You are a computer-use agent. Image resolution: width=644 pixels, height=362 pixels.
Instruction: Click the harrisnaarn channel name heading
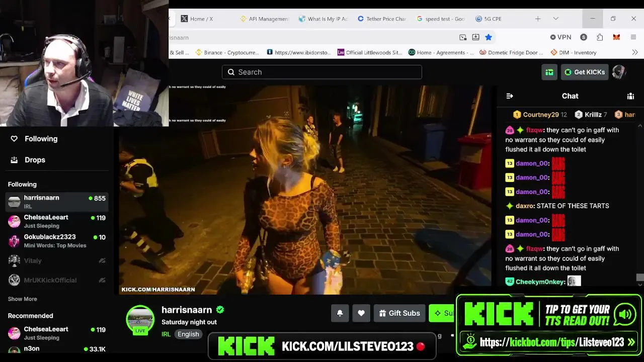[187, 310]
